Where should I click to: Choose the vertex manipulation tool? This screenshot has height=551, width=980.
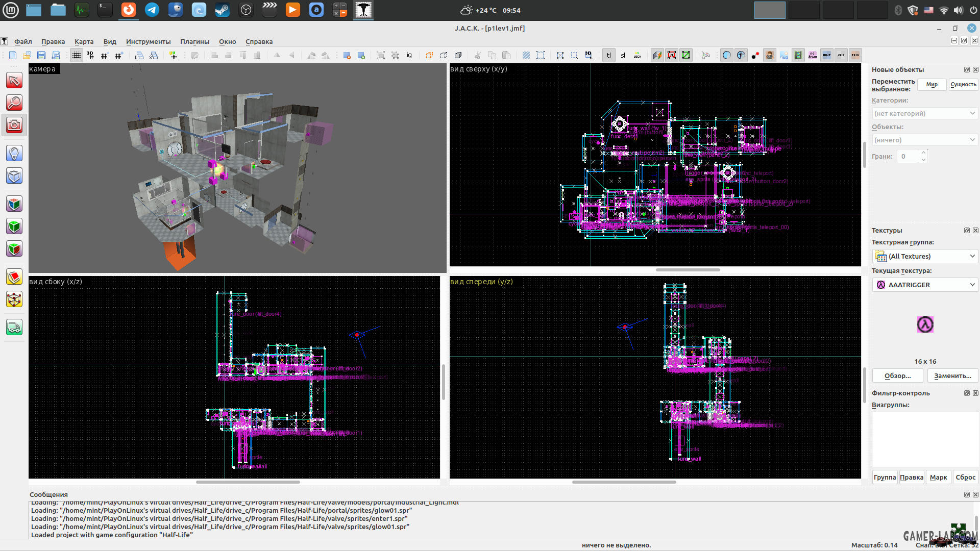14,299
